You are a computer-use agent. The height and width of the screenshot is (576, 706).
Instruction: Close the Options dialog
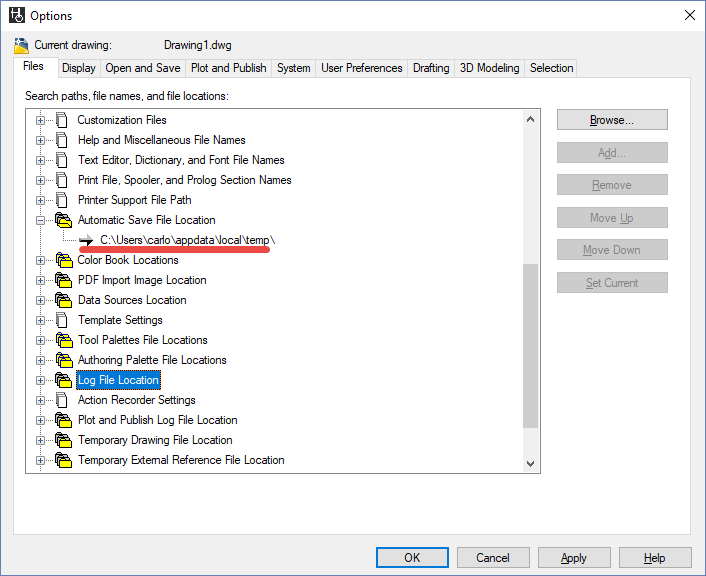coord(689,15)
